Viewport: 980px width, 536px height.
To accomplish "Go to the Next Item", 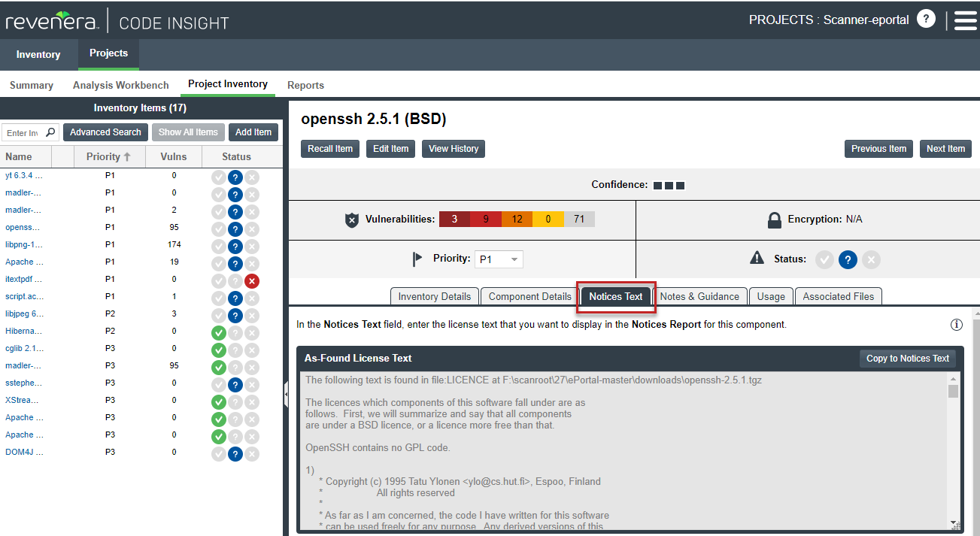I will click(945, 149).
